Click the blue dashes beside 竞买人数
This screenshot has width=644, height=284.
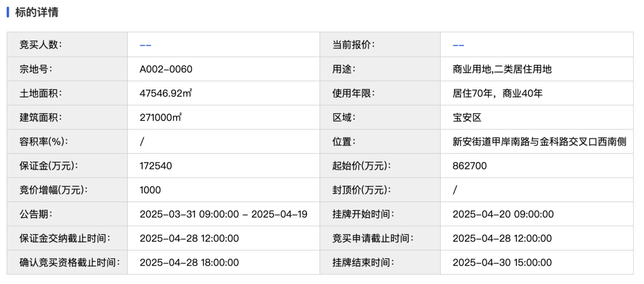145,45
